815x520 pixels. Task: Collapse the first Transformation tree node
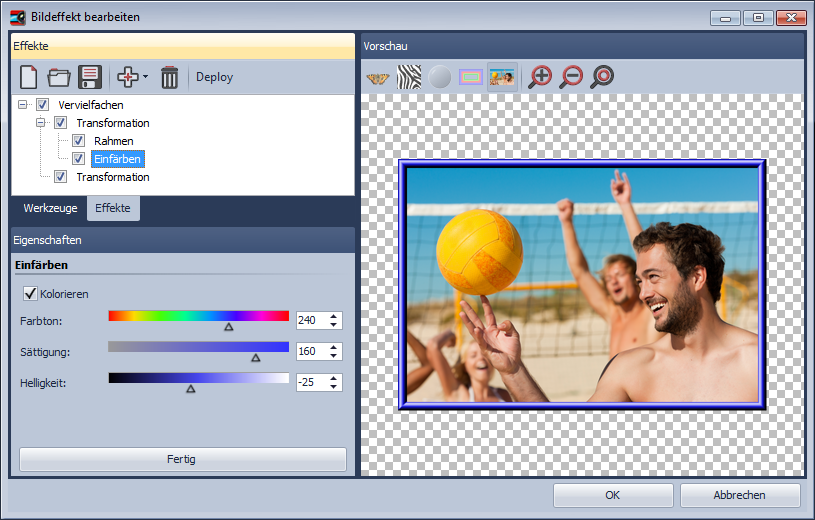point(41,123)
